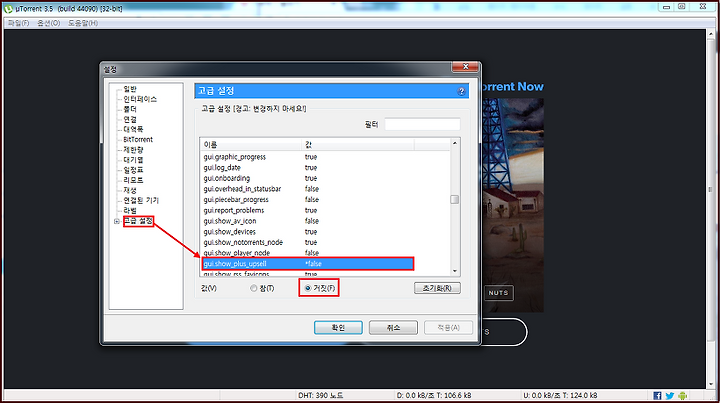Select 폴더 in the settings tree
The image size is (720, 403).
point(129,109)
